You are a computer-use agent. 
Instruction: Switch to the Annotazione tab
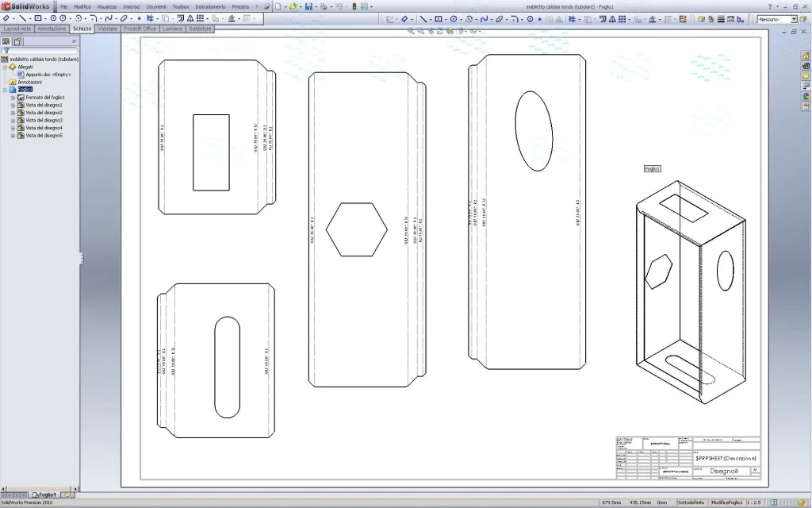[52, 29]
